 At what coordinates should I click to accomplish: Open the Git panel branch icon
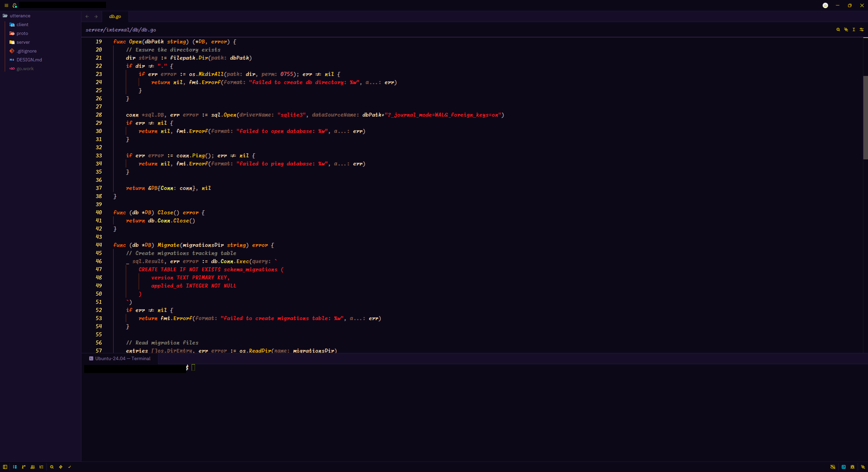(x=24, y=467)
